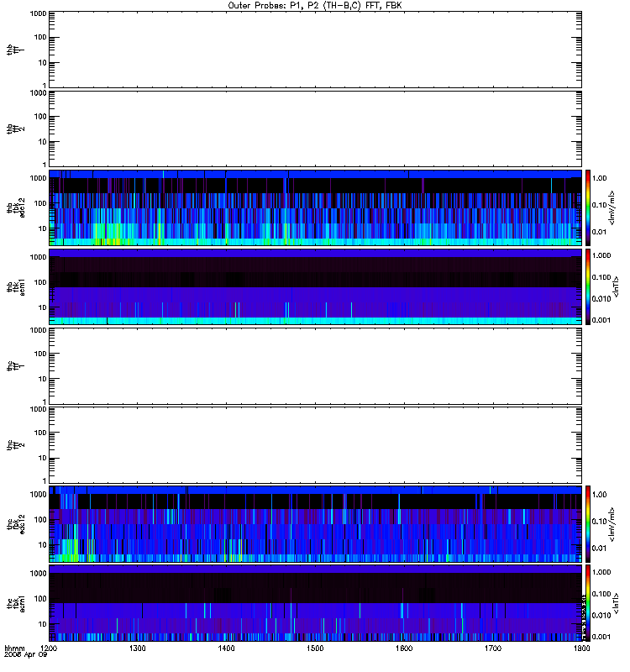Click the 0.001 color bar value beside thc scm1
630x672 pixels.
tap(601, 637)
